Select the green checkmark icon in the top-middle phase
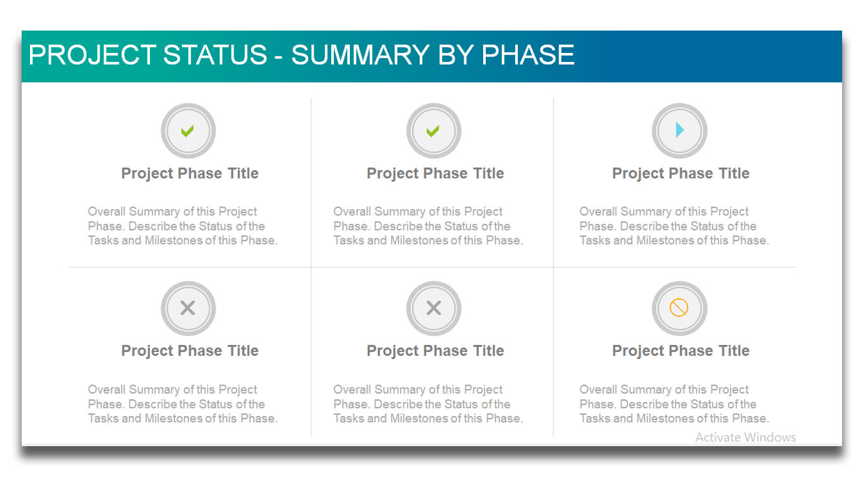 pos(433,131)
